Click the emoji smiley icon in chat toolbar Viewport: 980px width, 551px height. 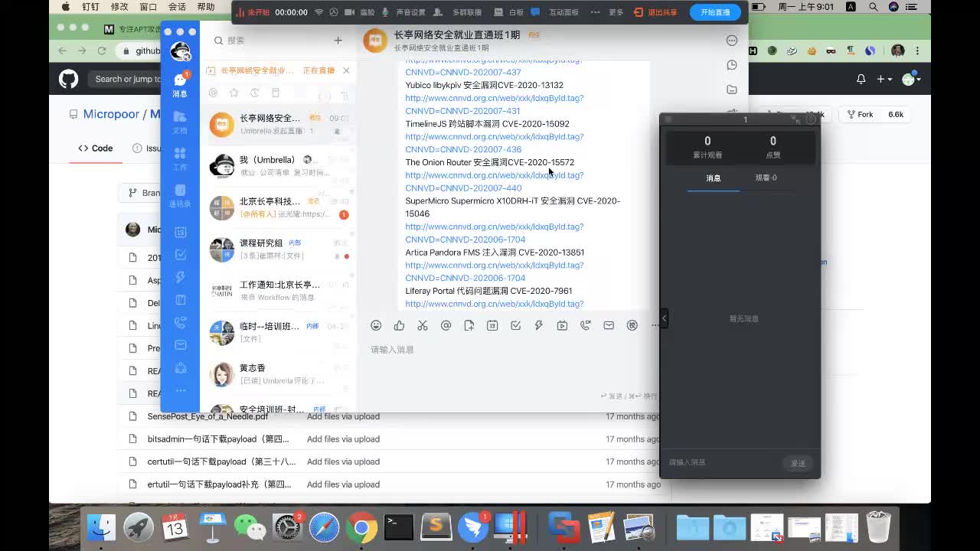point(376,325)
